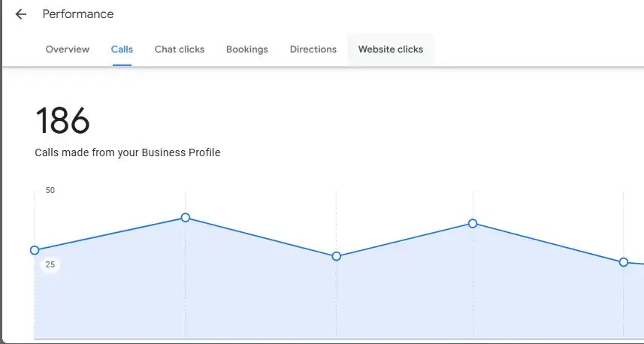Click the third chart data point

point(337,256)
